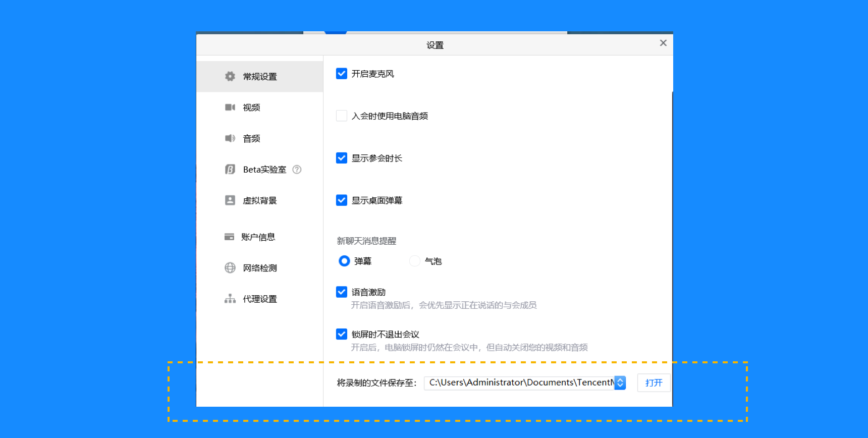Toggle the 显示参会时长 checkbox
The height and width of the screenshot is (438, 868).
point(342,158)
